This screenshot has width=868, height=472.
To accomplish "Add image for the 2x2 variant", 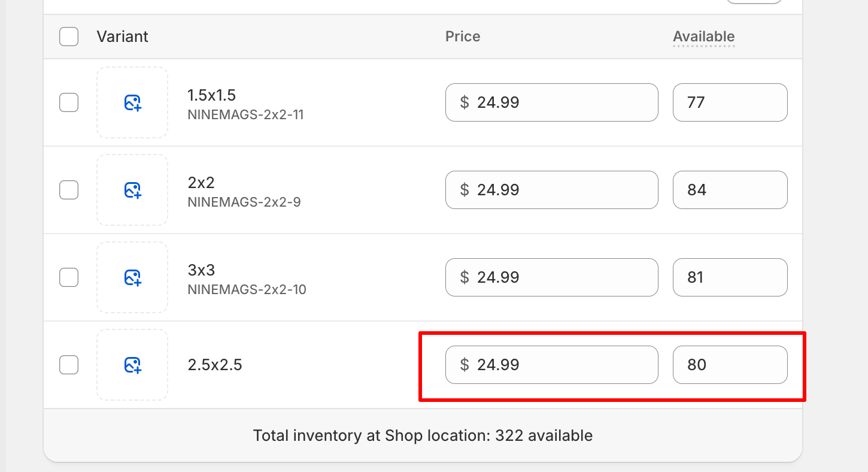I will pyautogui.click(x=132, y=190).
